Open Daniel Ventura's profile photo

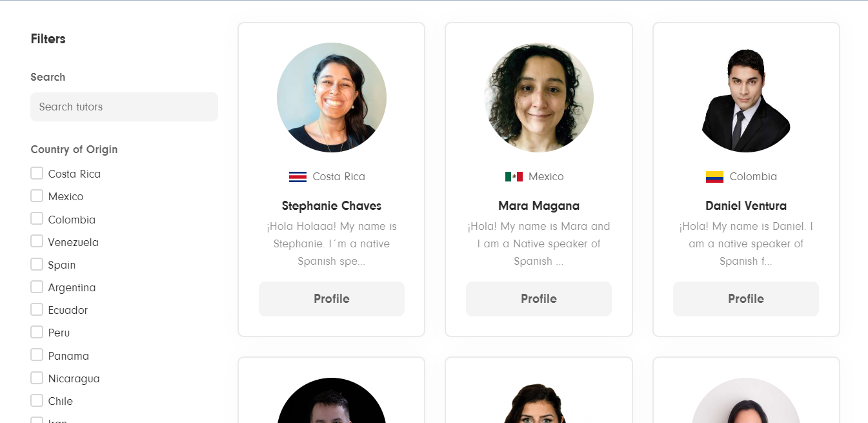[x=746, y=98]
